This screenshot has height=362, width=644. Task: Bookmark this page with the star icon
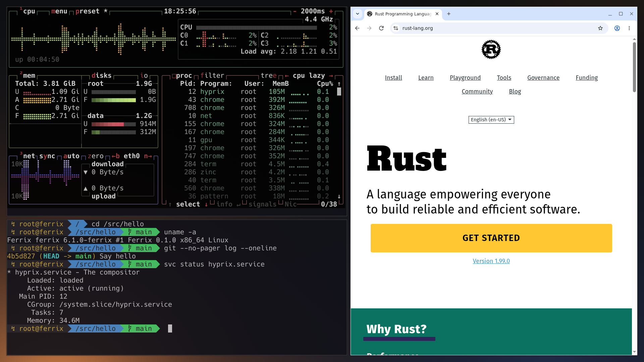600,28
